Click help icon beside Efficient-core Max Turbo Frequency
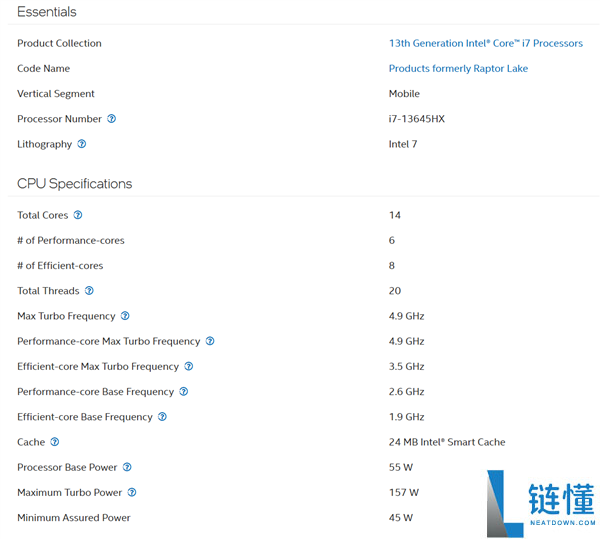Viewport: 600px width, 539px height. 189,366
